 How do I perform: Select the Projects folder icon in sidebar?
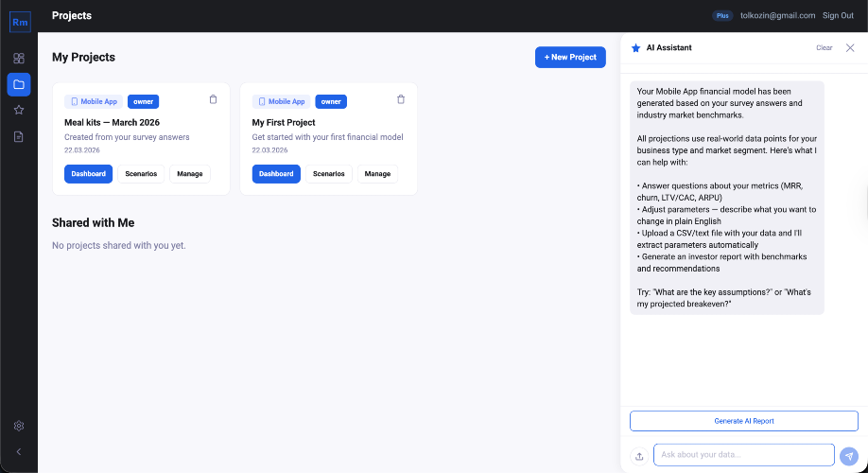[x=19, y=84]
